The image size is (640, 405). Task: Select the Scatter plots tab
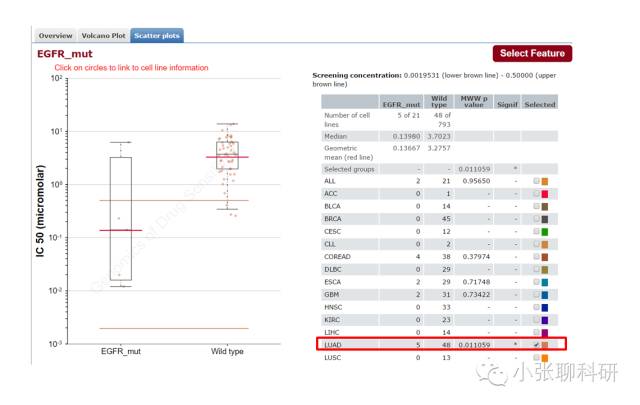[x=157, y=36]
